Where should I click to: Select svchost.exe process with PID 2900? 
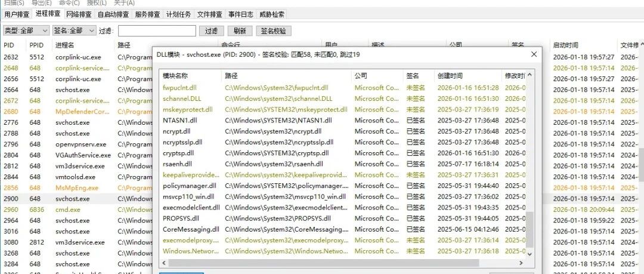pyautogui.click(x=78, y=199)
